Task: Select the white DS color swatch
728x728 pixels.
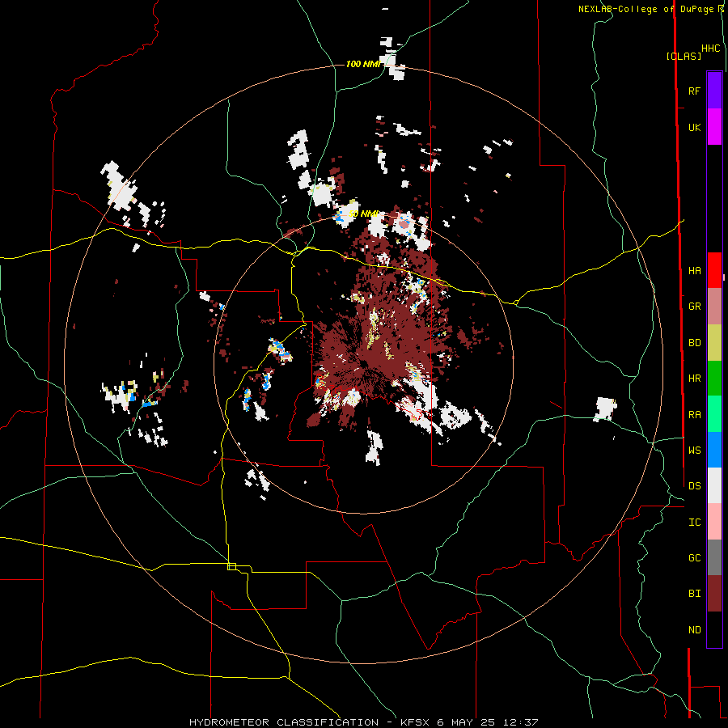Action: pyautogui.click(x=714, y=485)
